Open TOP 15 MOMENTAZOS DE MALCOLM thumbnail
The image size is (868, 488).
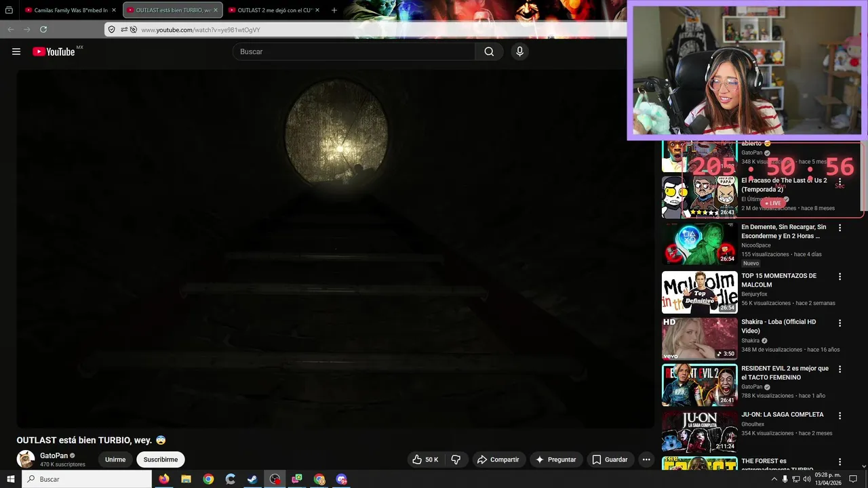[699, 292]
